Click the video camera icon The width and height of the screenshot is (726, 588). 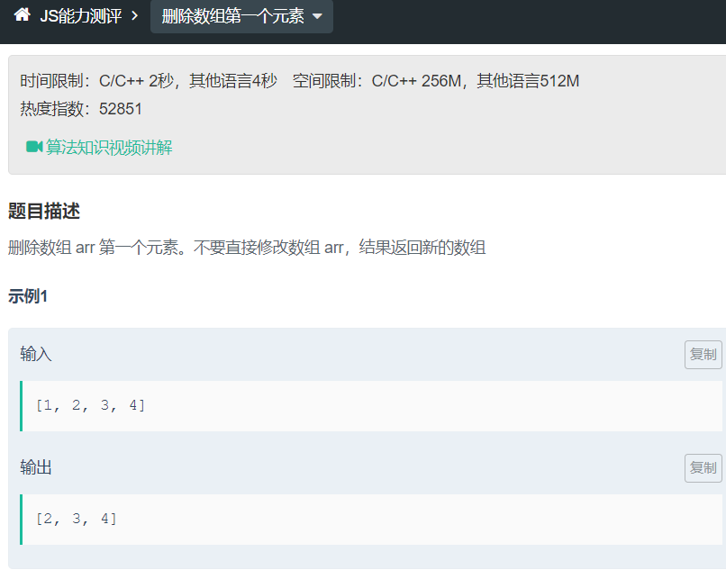pyautogui.click(x=34, y=147)
